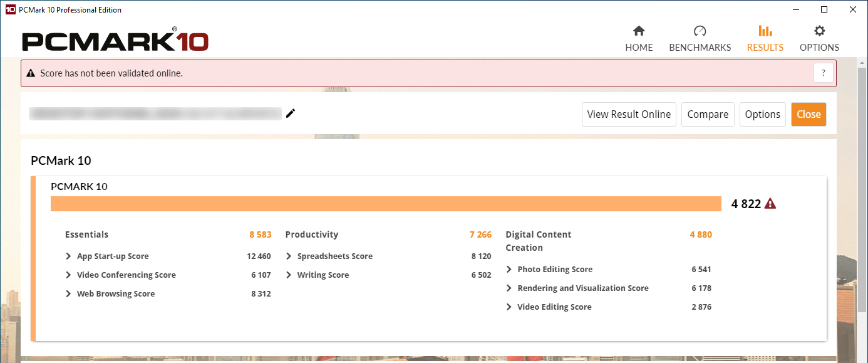Click the blurred result name field
This screenshot has width=868, height=363.
pyautogui.click(x=155, y=113)
